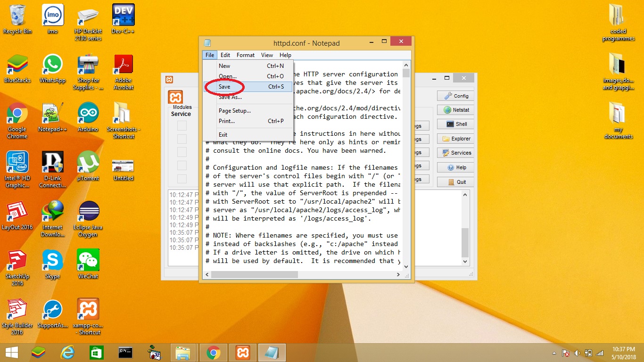Select the BlueStacks desktop icon
The width and height of the screenshot is (644, 362).
pyautogui.click(x=17, y=68)
